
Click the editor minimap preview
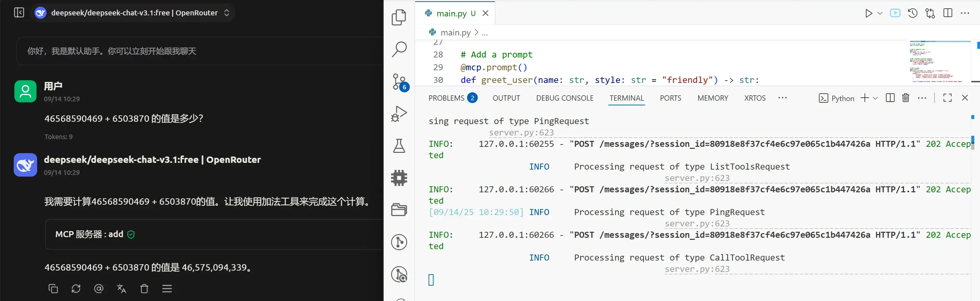tap(940, 62)
